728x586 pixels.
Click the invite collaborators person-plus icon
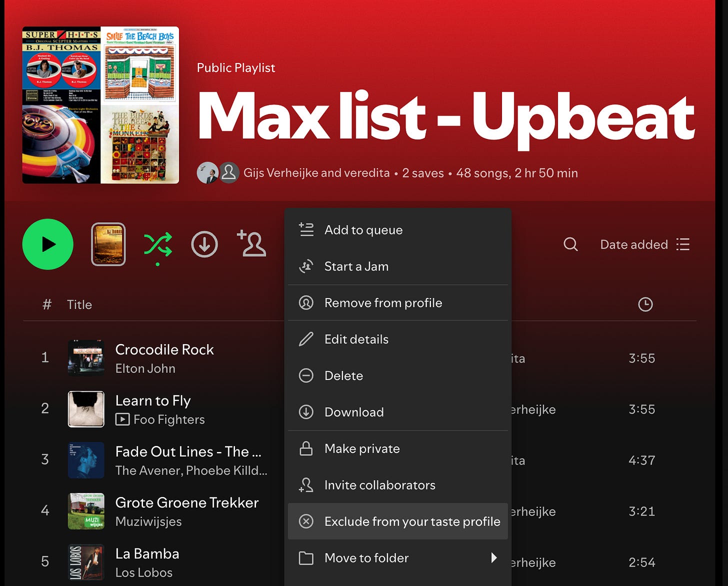251,243
